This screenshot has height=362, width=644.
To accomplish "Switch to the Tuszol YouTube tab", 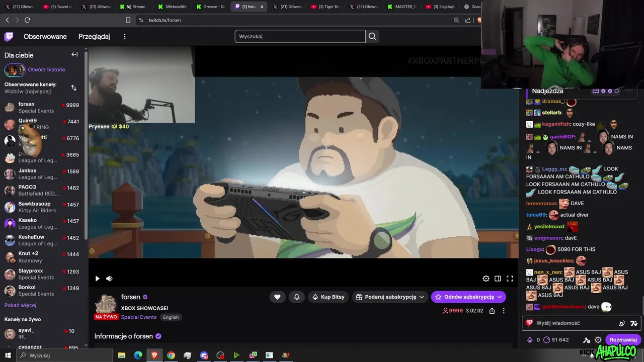I will coord(58,7).
